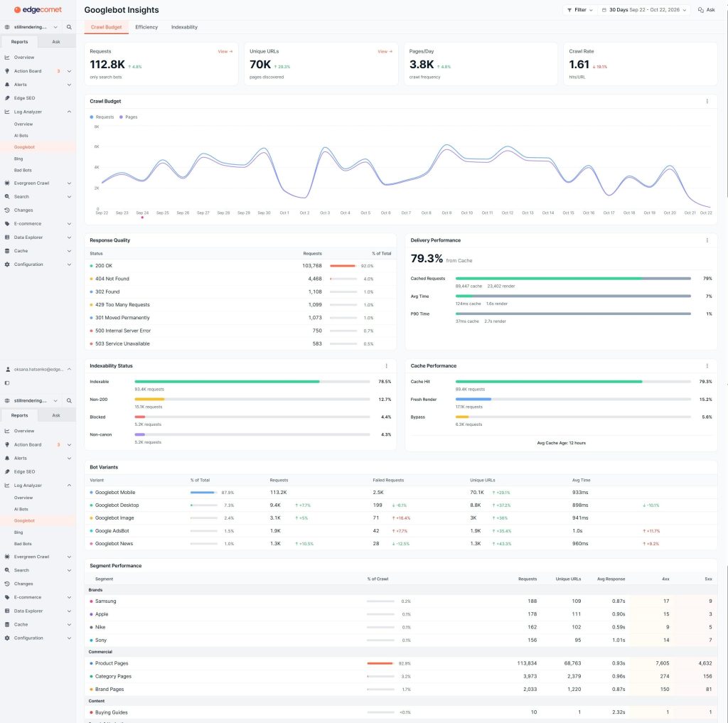Expand Data Explorer with its chevron in the upper sidebar
This screenshot has height=723, width=728.
point(69,237)
